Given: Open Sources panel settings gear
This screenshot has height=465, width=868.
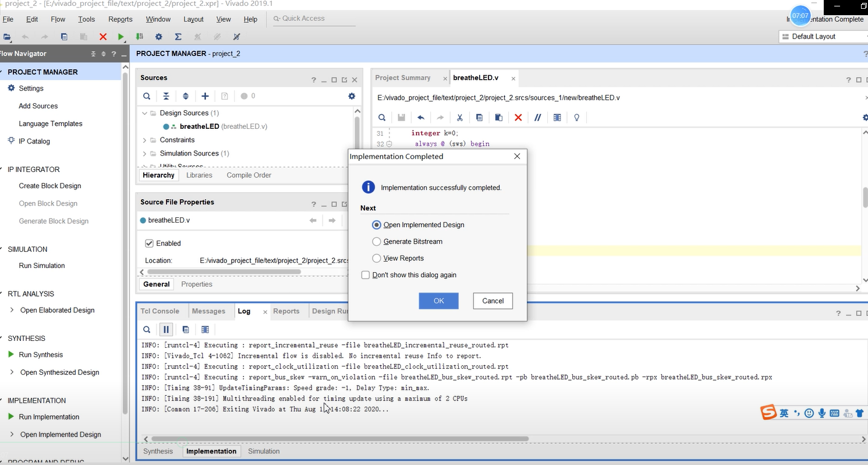Looking at the screenshot, I should click(352, 96).
